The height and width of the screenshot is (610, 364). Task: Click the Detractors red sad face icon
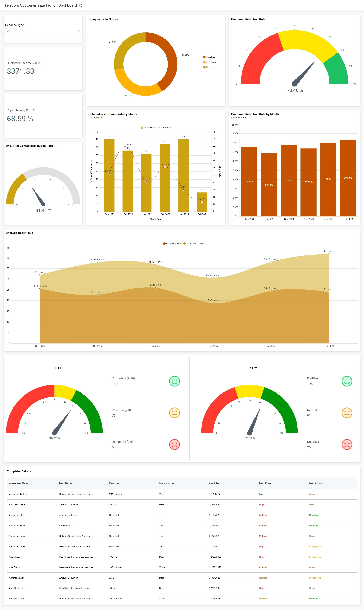pyautogui.click(x=174, y=444)
